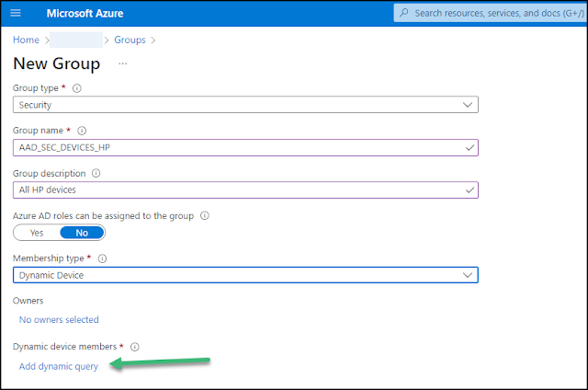Click the magnifier icon in the search bar
Viewport: 588px width, 390px height.
(404, 13)
